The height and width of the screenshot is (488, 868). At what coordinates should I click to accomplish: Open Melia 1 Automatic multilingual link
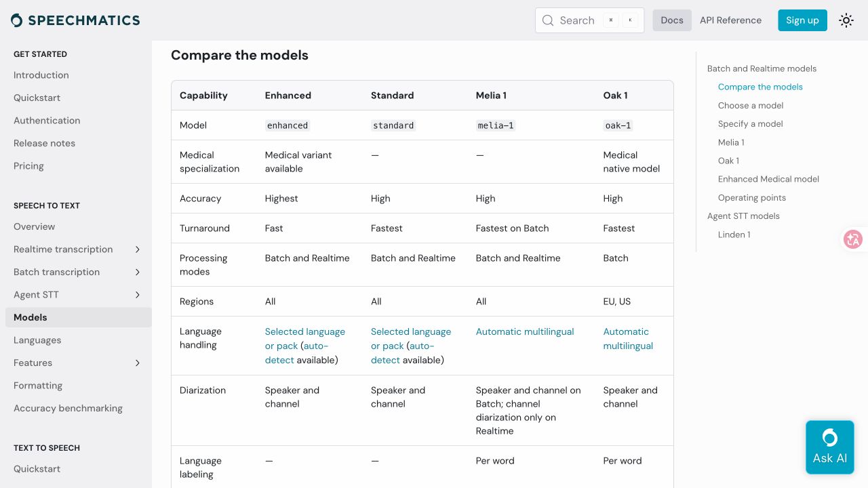(x=525, y=331)
